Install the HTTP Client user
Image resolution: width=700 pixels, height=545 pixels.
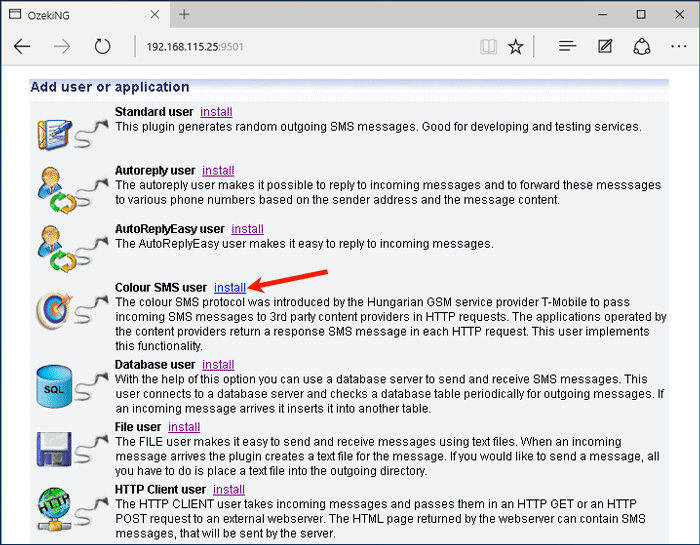[x=229, y=489]
